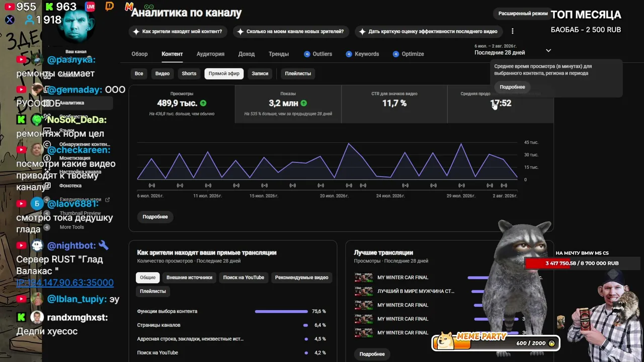Click the Doge icon on the Meme Party bar
644x362 pixels.
(446, 341)
